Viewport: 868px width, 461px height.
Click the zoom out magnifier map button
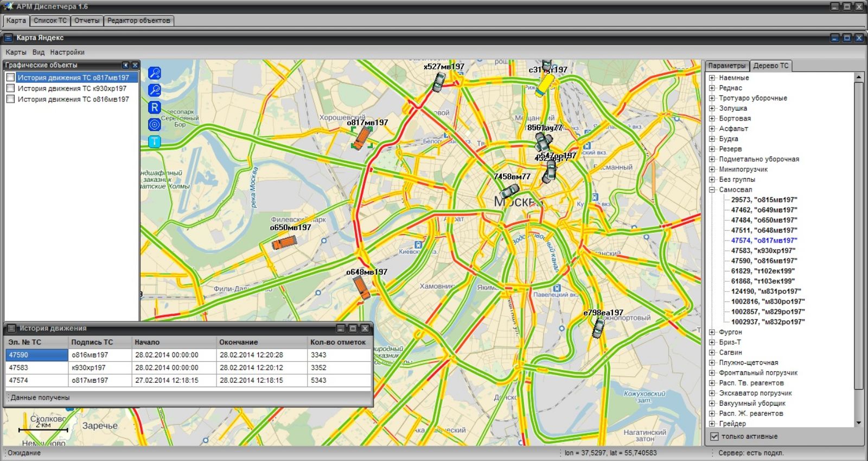tap(155, 90)
